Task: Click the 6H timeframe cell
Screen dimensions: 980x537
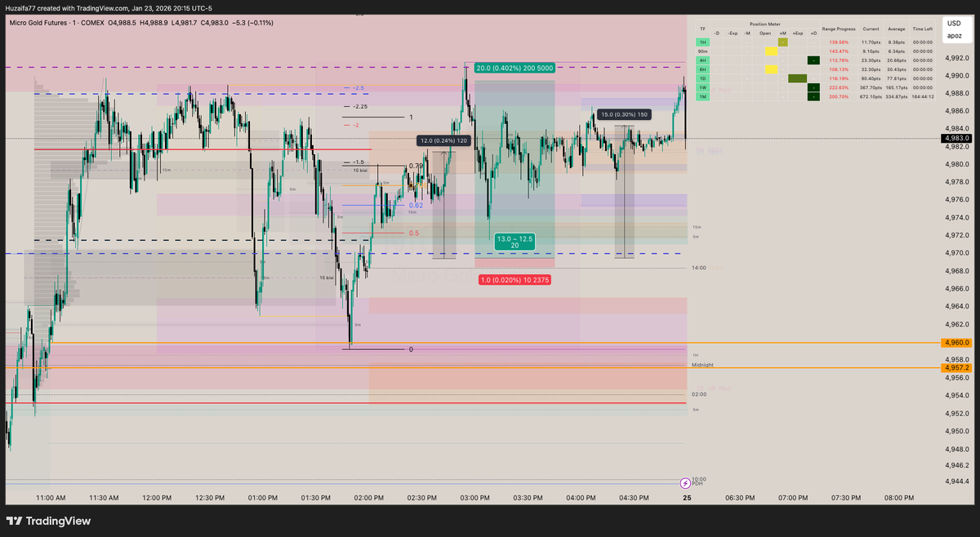Action: pyautogui.click(x=702, y=69)
